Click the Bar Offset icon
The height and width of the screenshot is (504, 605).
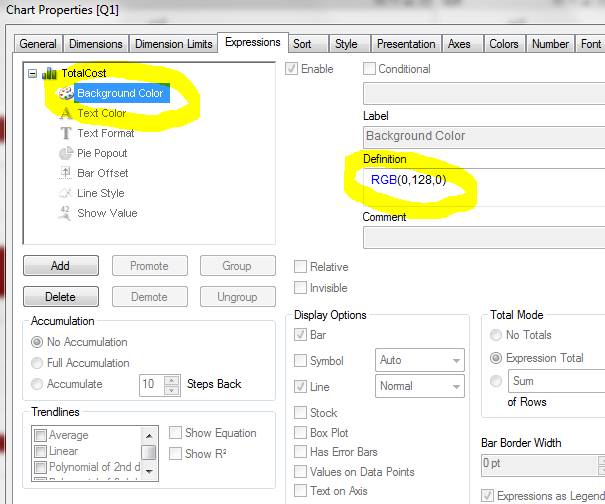[66, 173]
